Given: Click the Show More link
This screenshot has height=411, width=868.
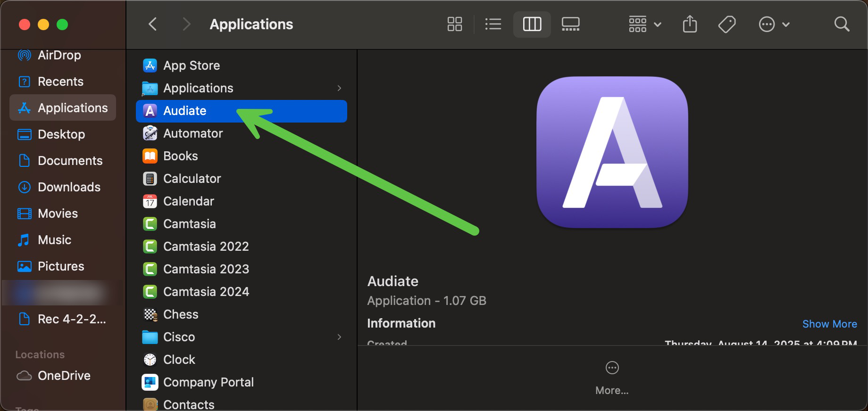Looking at the screenshot, I should [x=829, y=324].
